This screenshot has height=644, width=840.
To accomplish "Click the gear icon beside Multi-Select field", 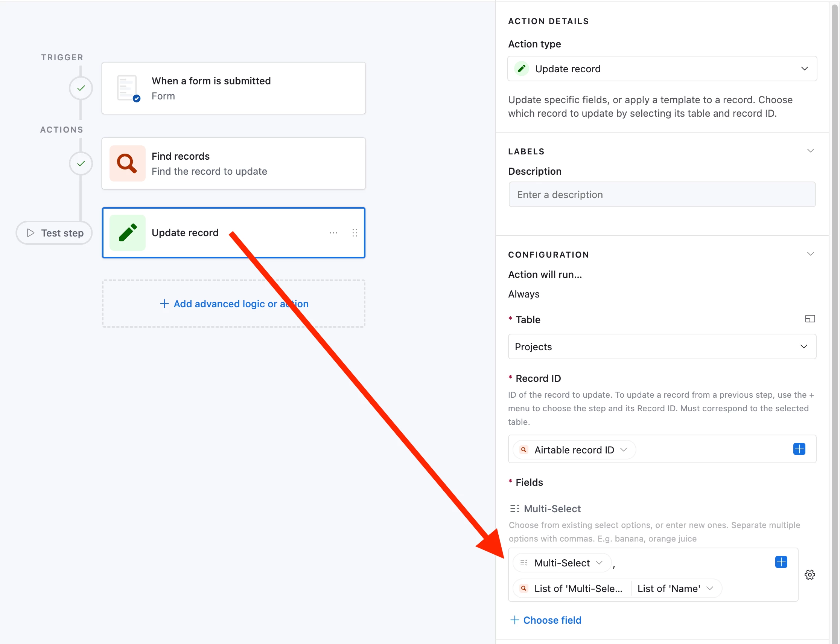I will pyautogui.click(x=810, y=575).
